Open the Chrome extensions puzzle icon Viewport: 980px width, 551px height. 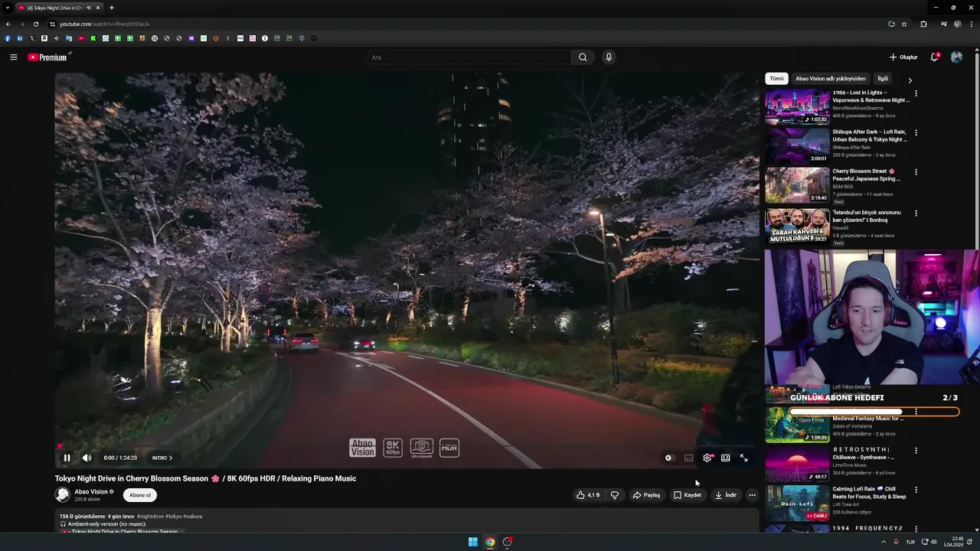coord(923,24)
